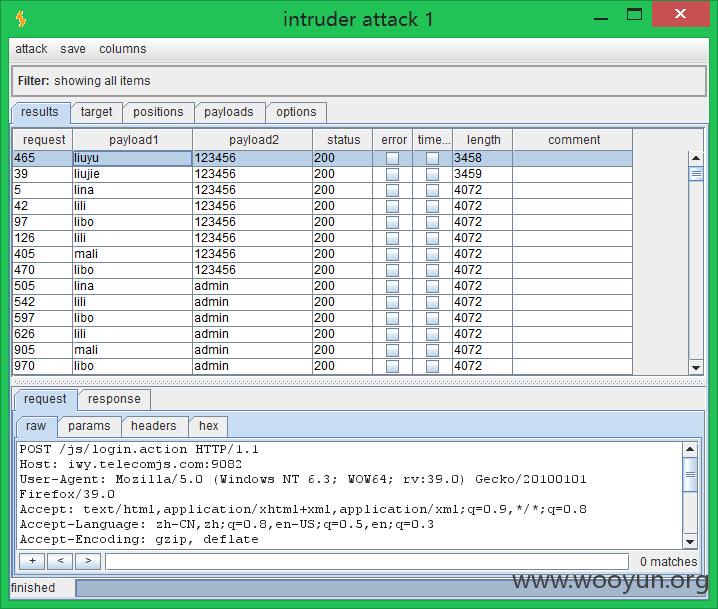Viewport: 718px width, 609px height.
Task: Open the columns menu
Action: pos(123,49)
